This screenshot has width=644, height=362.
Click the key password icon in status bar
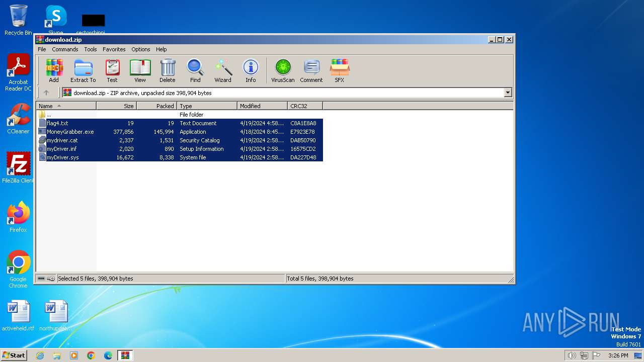(x=51, y=279)
